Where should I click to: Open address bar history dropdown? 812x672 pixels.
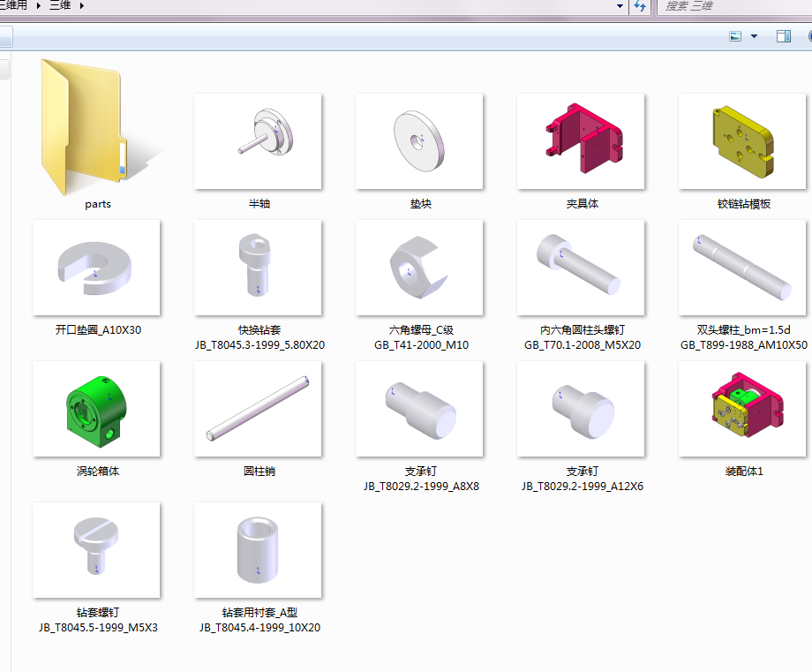(620, 6)
